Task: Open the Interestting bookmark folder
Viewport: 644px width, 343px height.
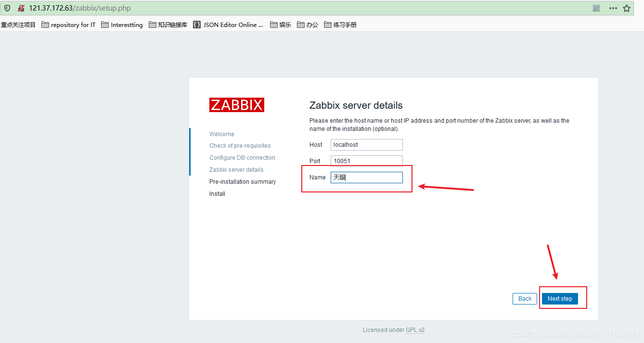Action: click(122, 25)
